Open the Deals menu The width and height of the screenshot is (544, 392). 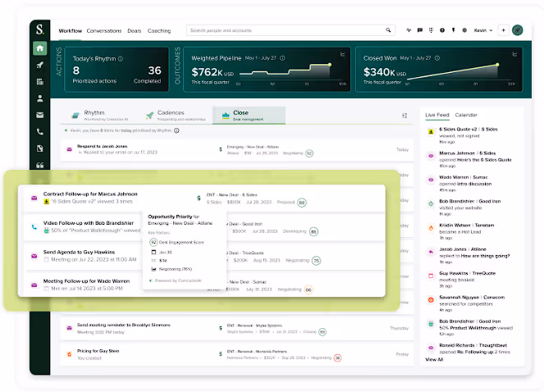tap(135, 30)
